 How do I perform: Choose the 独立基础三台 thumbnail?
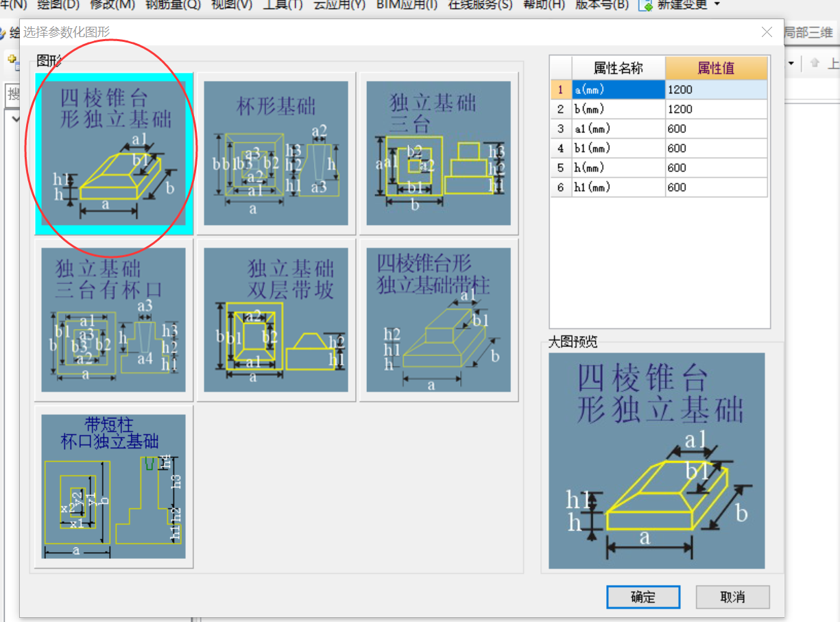(x=439, y=153)
